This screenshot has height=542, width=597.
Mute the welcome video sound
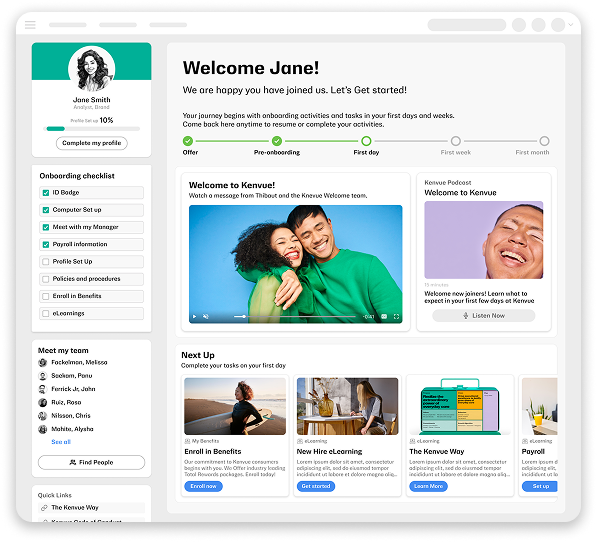click(x=206, y=316)
